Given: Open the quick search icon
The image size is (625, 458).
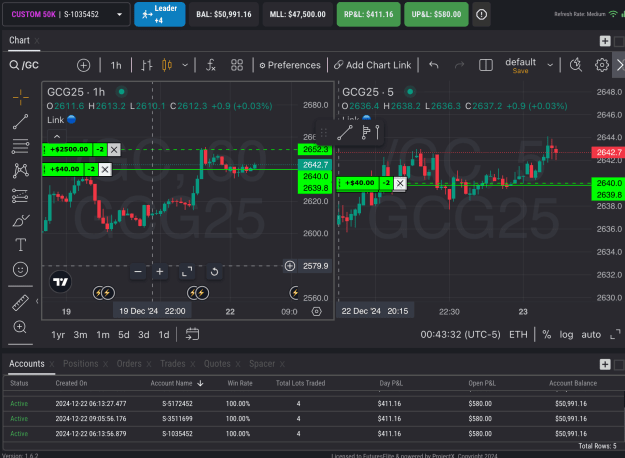Looking at the screenshot, I should (576, 65).
